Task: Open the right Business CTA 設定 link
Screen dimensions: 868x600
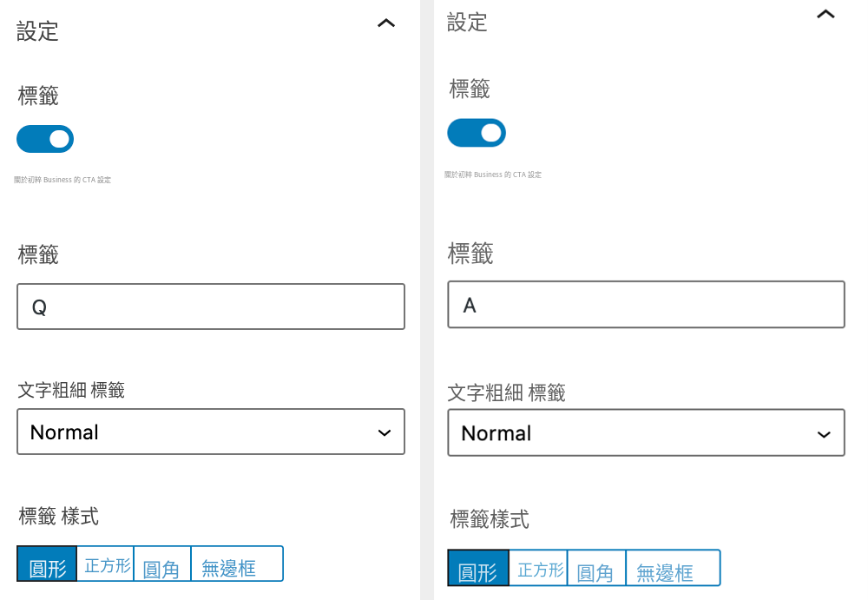Action: pyautogui.click(x=493, y=175)
